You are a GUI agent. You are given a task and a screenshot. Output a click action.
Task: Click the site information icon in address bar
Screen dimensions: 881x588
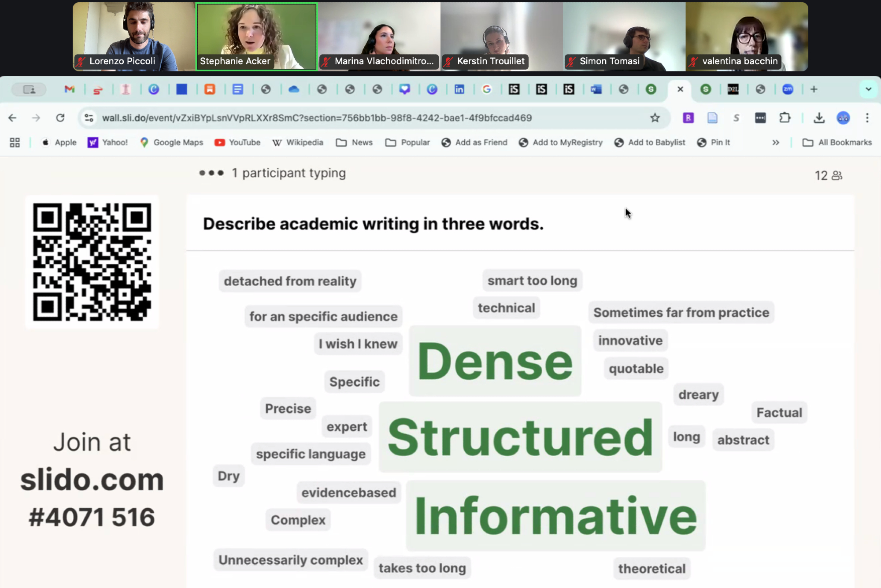click(x=89, y=118)
